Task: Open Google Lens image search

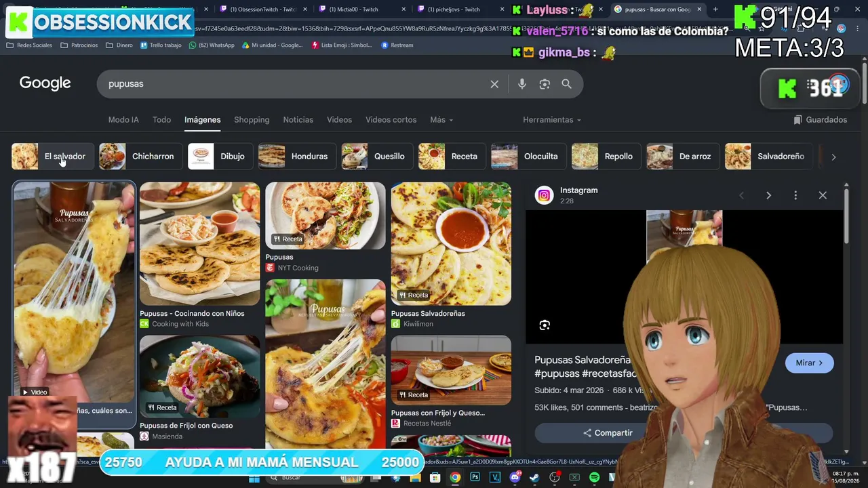Action: pyautogui.click(x=545, y=84)
